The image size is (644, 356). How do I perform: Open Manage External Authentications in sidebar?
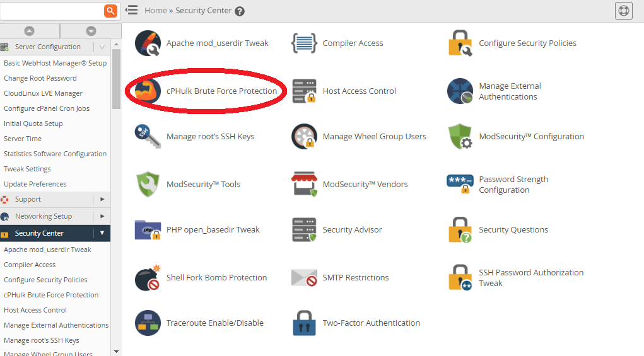coord(55,326)
